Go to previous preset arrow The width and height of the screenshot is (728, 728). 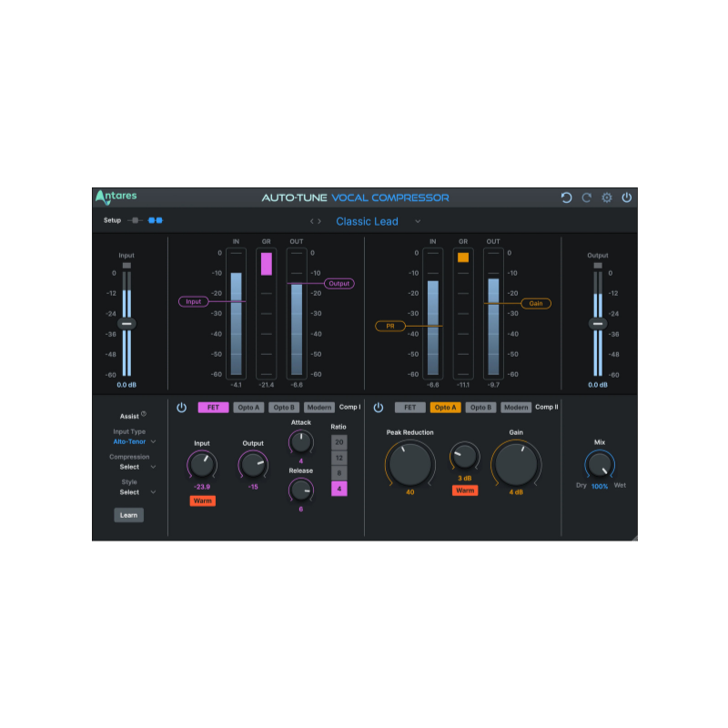[x=312, y=222]
